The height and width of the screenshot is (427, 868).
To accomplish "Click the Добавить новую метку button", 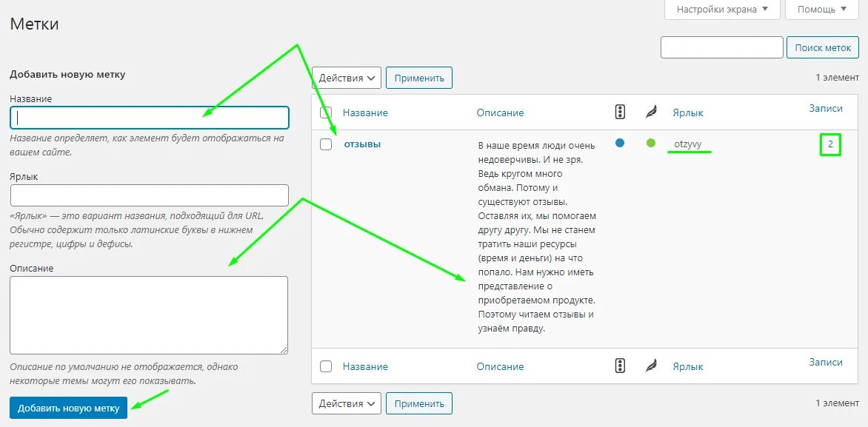I will point(68,408).
